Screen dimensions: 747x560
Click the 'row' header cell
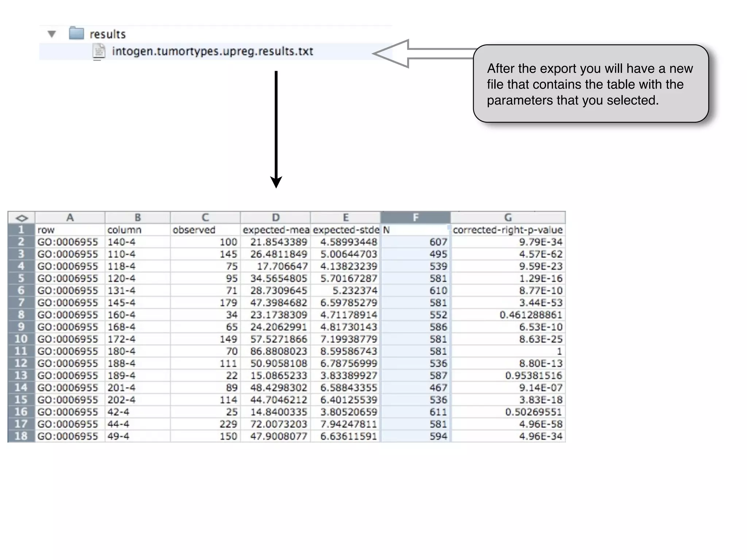coord(70,230)
